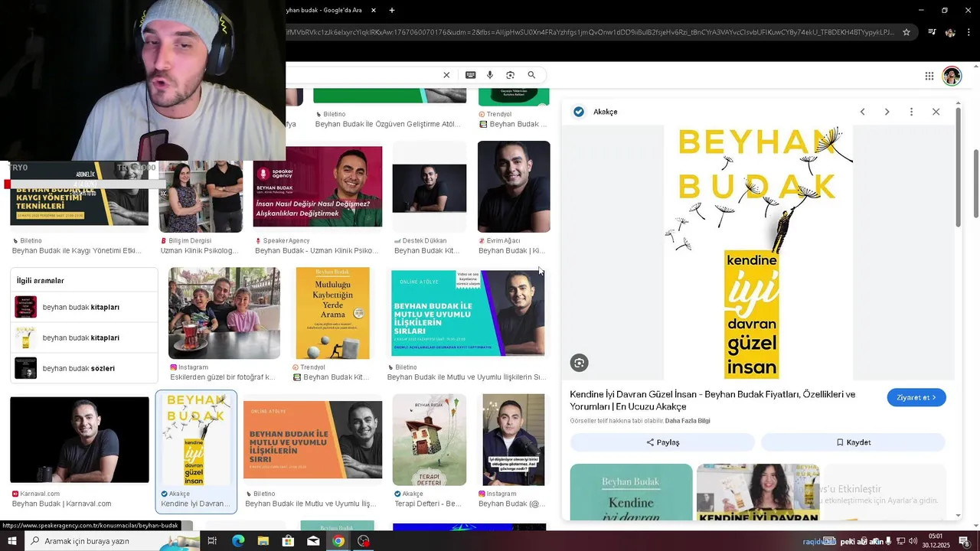The height and width of the screenshot is (551, 980).
Task: Open the Google apps grid
Action: point(929,76)
